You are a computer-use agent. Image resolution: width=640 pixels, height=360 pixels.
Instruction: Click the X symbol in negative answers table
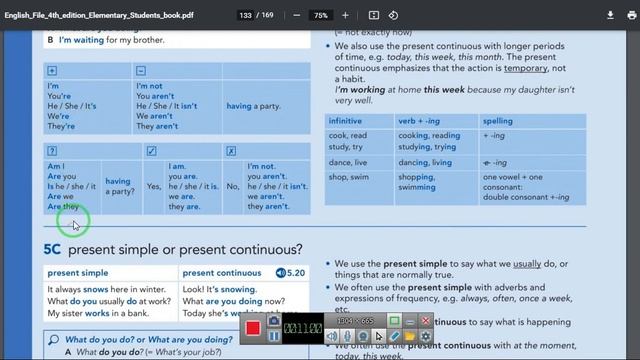click(231, 151)
